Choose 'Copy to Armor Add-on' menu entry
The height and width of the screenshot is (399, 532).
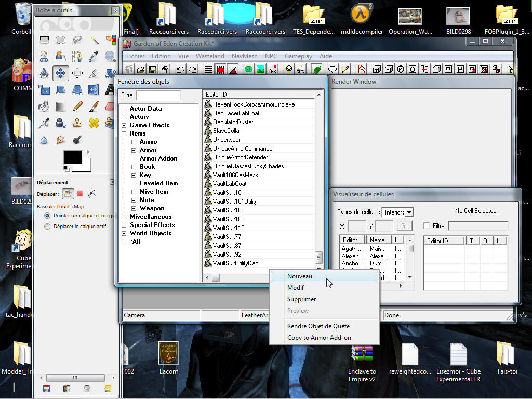pyautogui.click(x=324, y=338)
